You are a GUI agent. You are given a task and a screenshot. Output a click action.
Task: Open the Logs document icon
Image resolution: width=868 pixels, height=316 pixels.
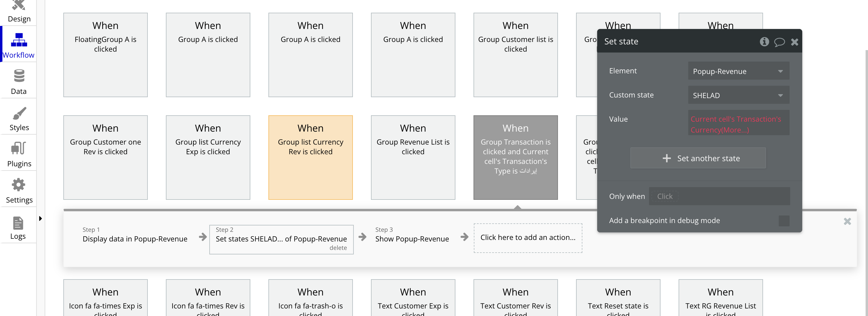18,223
